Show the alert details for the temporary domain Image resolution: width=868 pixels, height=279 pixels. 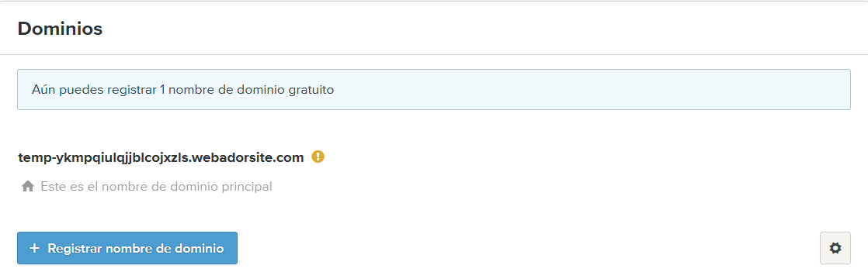click(x=318, y=157)
